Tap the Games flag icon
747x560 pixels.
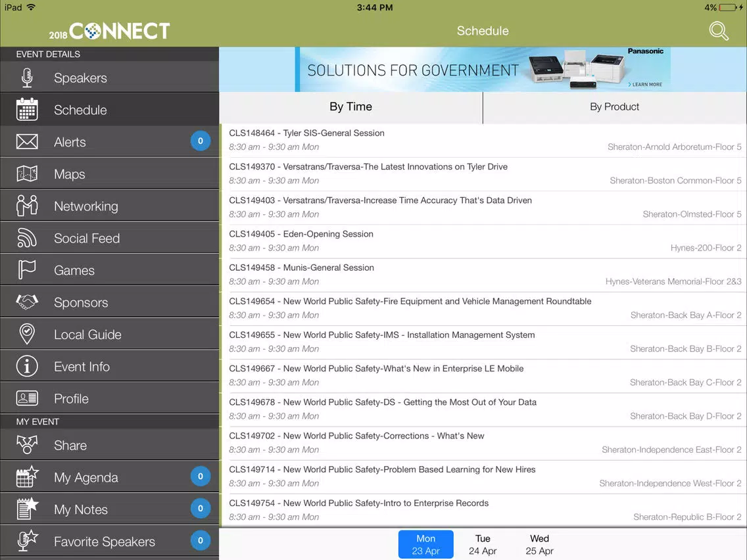click(x=27, y=270)
